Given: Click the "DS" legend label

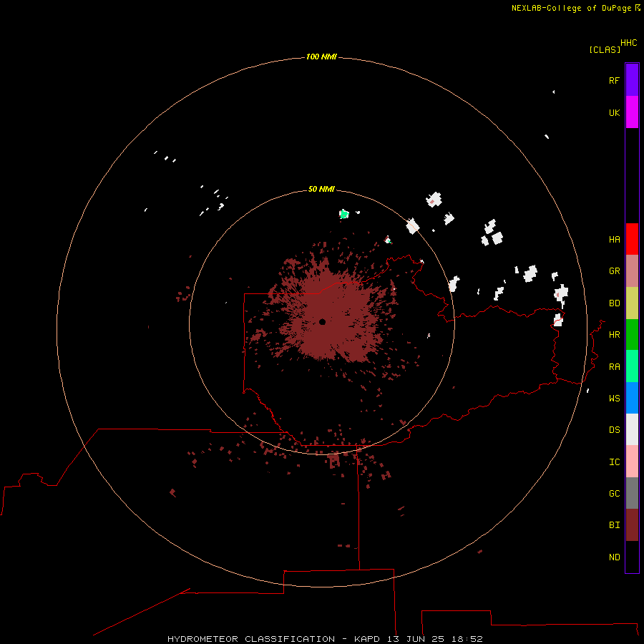Looking at the screenshot, I should click(x=614, y=429).
